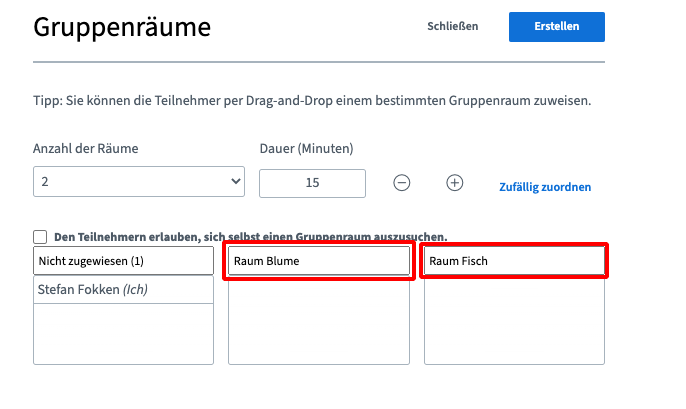The height and width of the screenshot is (409, 686).
Task: Focus the Dauer minutes field showing 15
Action: pos(312,183)
